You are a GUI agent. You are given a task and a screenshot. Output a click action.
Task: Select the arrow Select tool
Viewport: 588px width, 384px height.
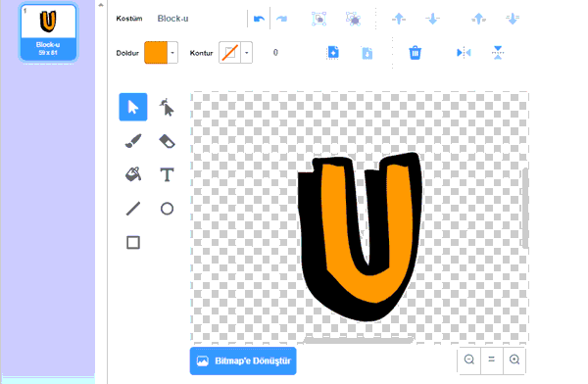(133, 107)
